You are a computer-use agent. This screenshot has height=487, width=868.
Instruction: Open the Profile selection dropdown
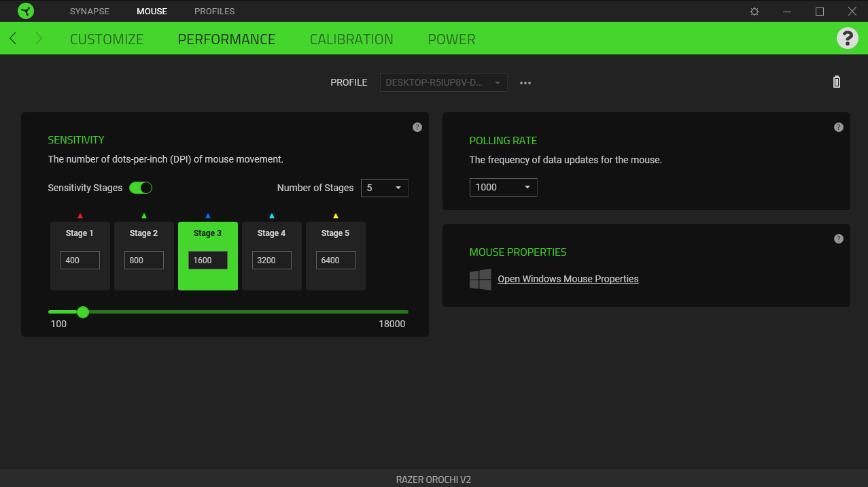coord(443,83)
